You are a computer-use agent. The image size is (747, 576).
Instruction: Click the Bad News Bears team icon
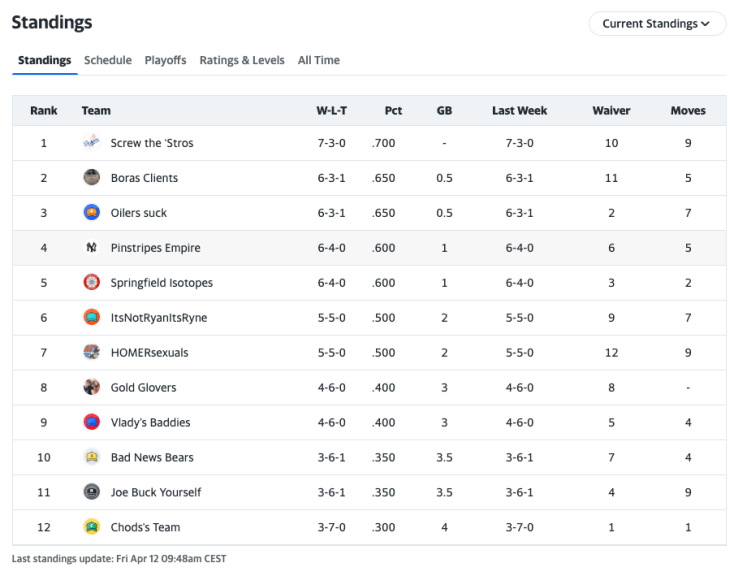pos(91,458)
